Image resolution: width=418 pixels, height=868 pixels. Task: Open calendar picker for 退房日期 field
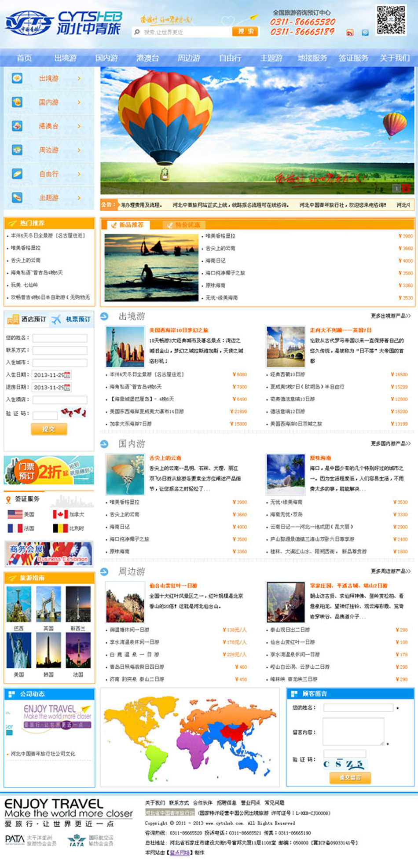pyautogui.click(x=67, y=387)
